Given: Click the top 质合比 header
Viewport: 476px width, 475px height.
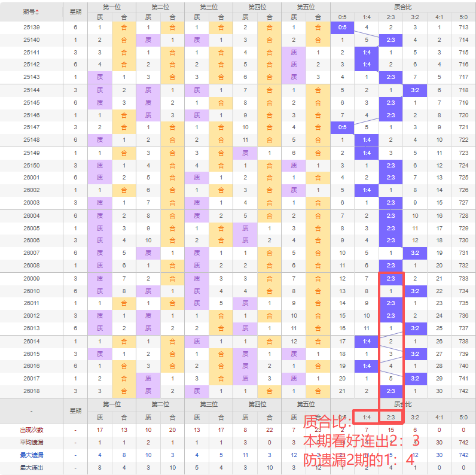Looking at the screenshot, I should 402,7.
